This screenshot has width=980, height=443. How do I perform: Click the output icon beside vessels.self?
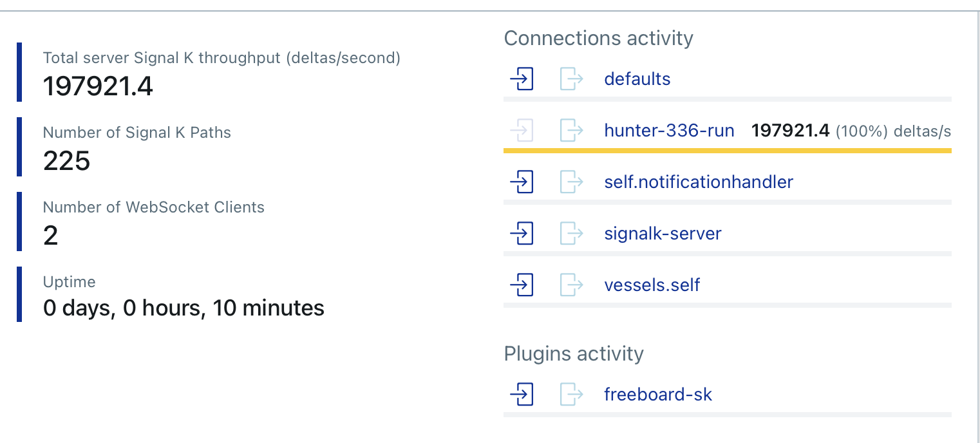572,285
